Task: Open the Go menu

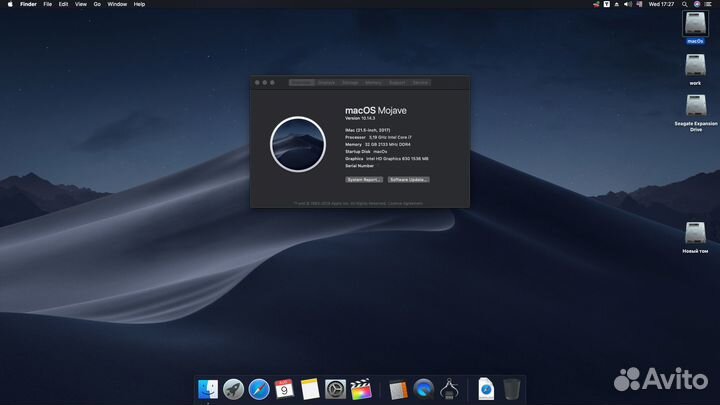Action: click(x=97, y=4)
